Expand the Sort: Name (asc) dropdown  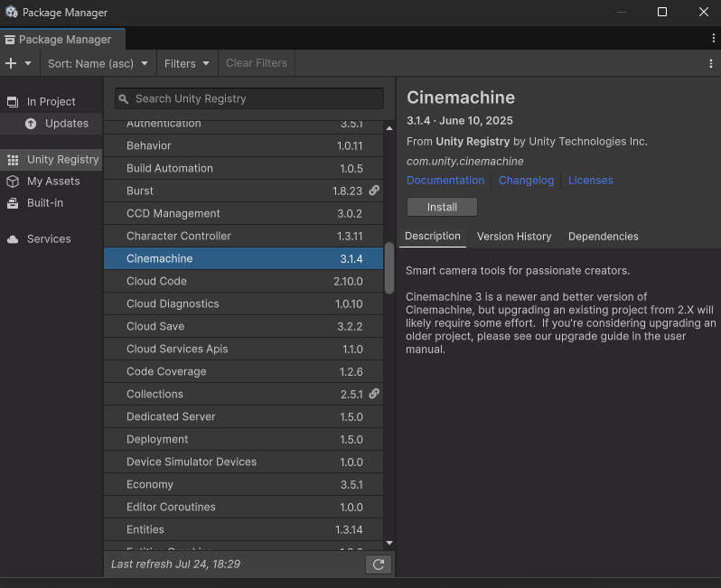[98, 63]
